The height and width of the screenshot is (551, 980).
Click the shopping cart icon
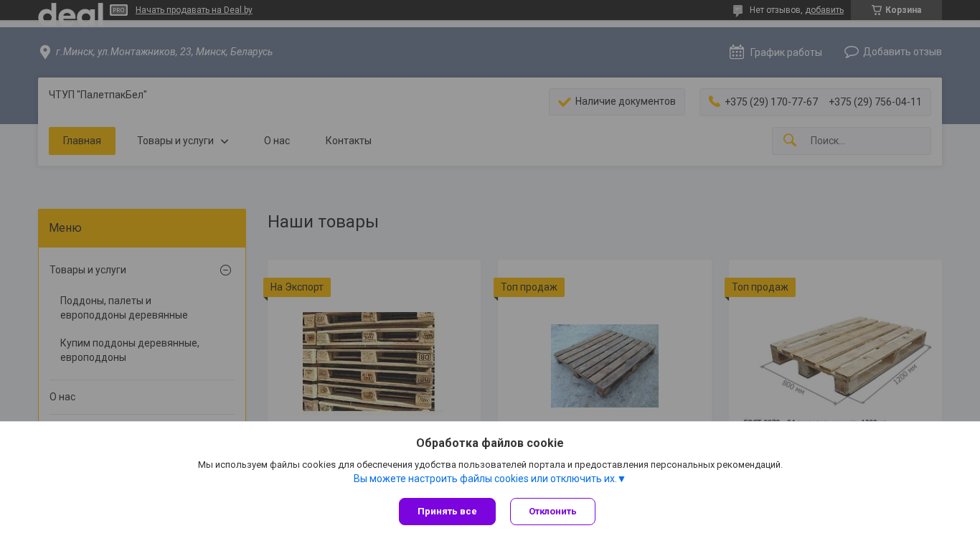pos(876,10)
